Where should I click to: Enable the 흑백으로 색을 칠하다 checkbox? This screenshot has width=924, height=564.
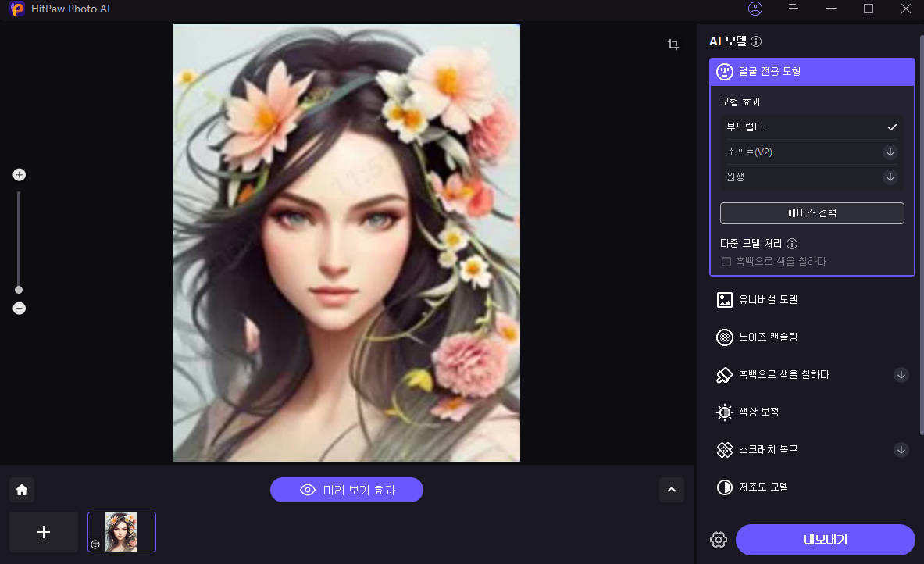[726, 262]
